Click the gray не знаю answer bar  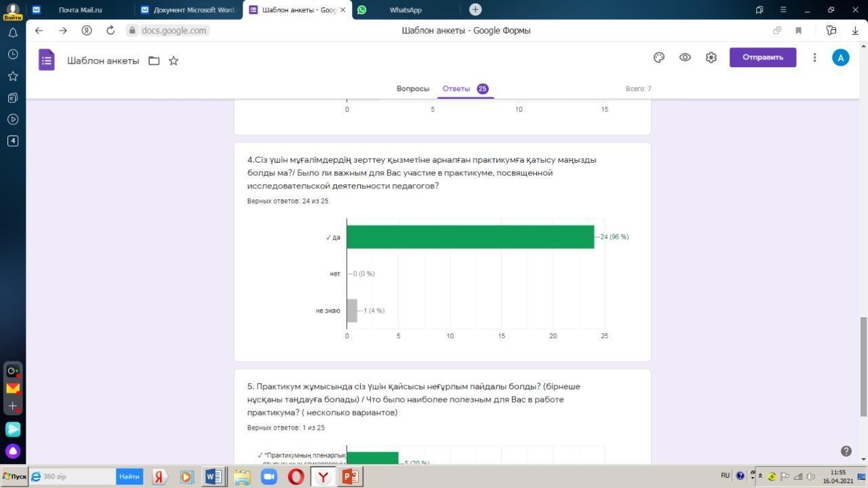pos(352,310)
